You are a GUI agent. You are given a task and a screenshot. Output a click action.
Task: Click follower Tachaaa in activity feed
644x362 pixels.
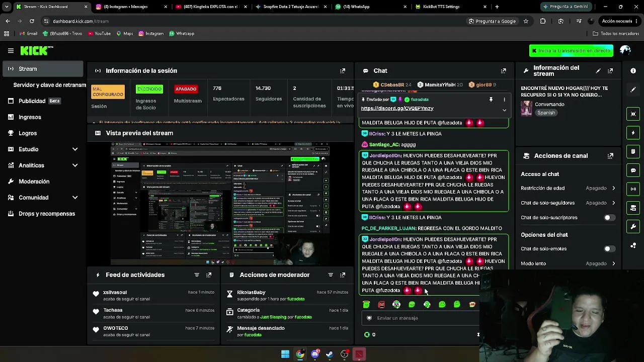coord(113,310)
